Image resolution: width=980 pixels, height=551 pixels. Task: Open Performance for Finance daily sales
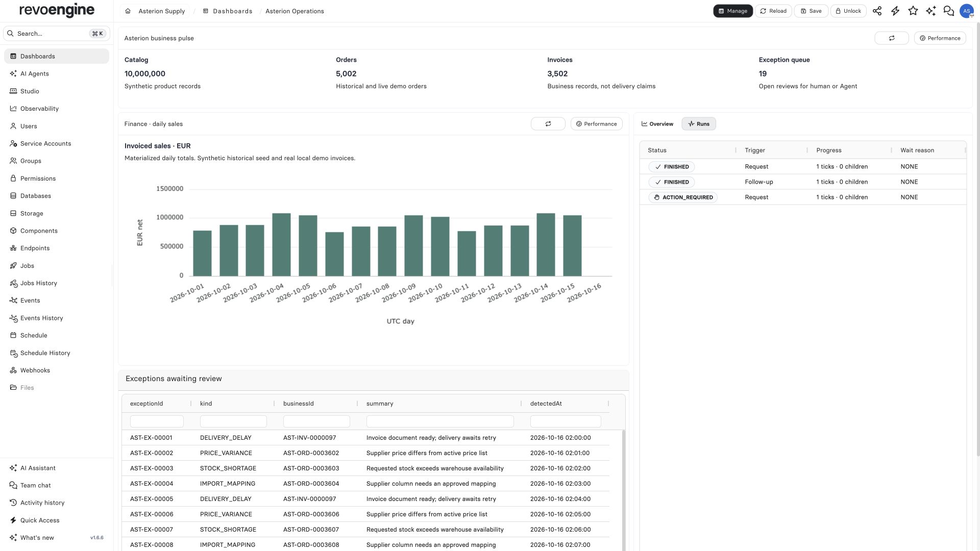(x=597, y=124)
